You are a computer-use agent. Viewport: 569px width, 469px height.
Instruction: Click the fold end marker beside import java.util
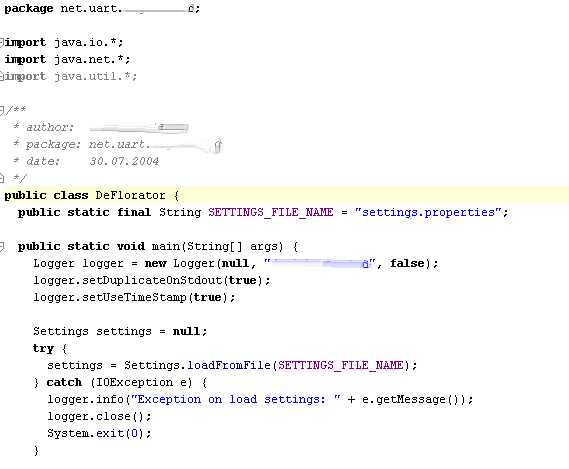1,76
